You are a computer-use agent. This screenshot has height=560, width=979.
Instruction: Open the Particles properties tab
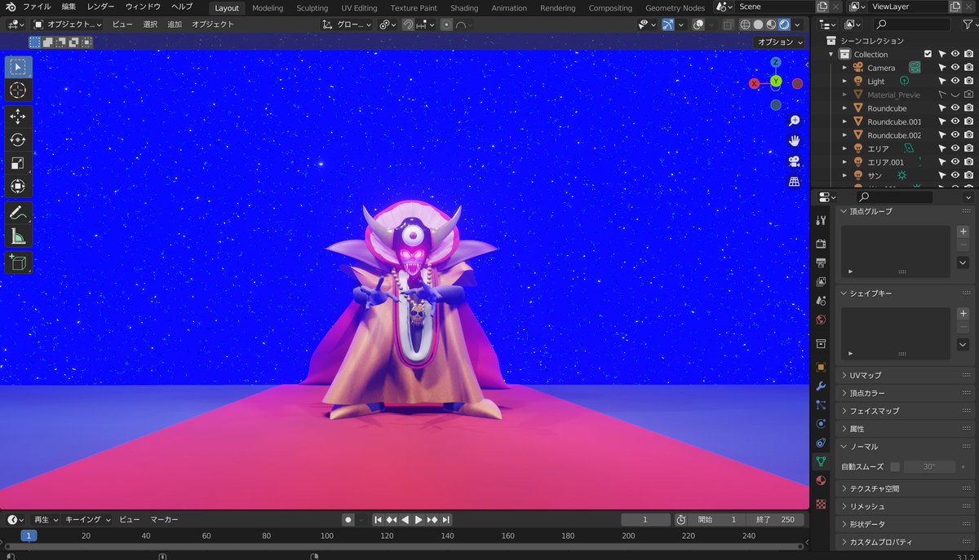coord(821,404)
